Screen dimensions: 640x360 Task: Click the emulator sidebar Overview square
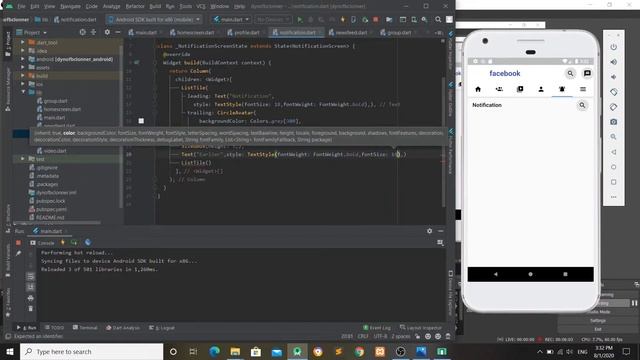click(613, 182)
